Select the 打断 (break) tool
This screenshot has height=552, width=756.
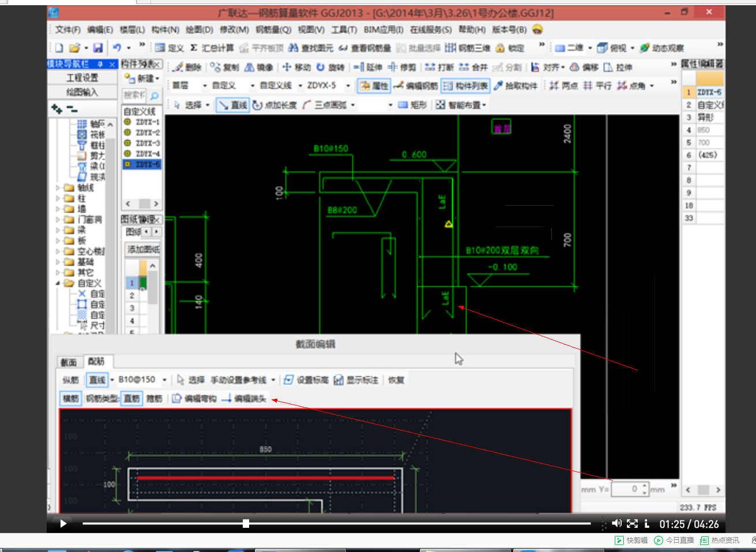[439, 67]
